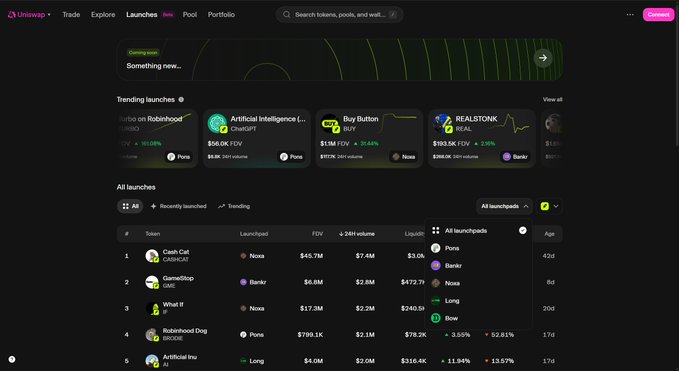Click Bankr badge on REALSTONK card
679x371 pixels.
pos(516,157)
